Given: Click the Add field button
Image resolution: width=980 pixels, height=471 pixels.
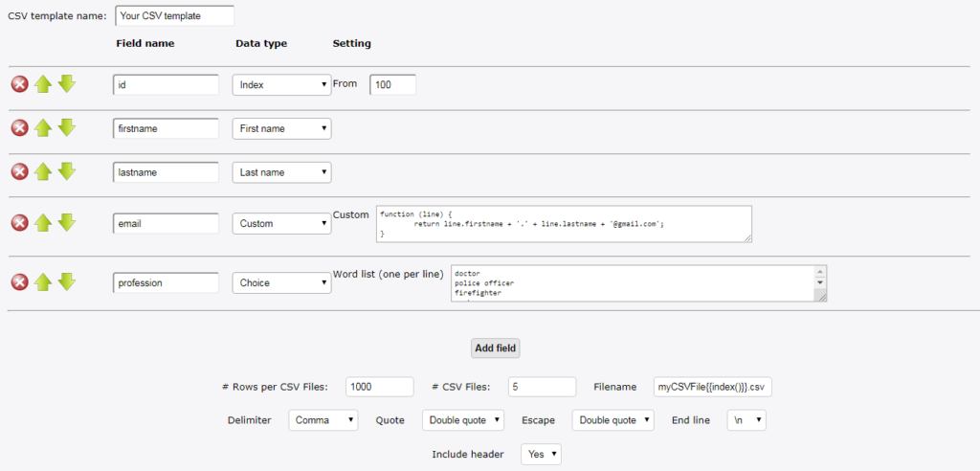Looking at the screenshot, I should pyautogui.click(x=495, y=348).
